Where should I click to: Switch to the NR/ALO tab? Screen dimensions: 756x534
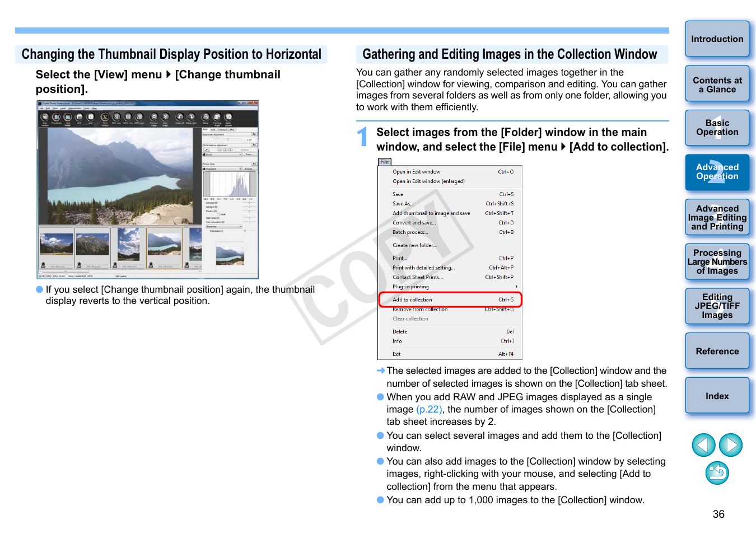tap(223, 130)
